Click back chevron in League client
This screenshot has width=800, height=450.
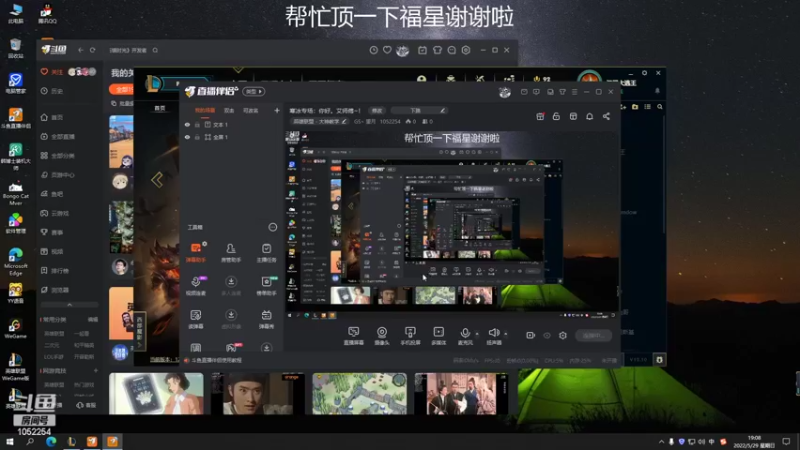[157, 180]
